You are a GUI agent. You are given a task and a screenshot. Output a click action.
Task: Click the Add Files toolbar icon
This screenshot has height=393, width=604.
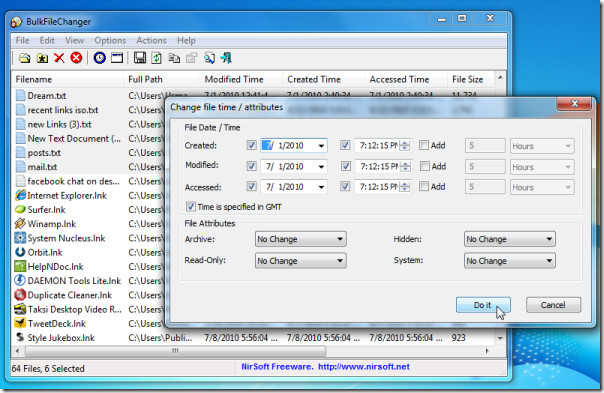click(x=24, y=58)
